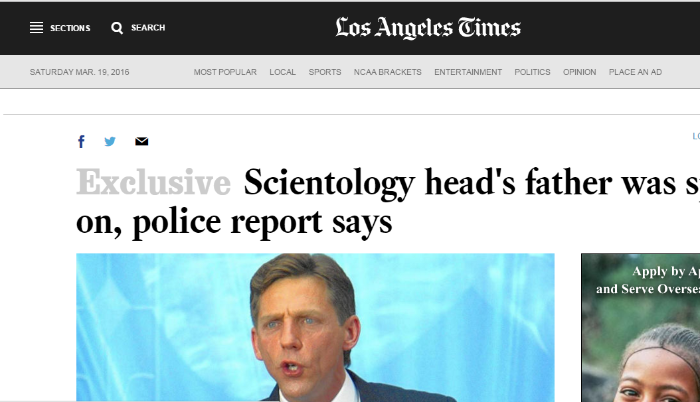Open NCAA Brackets in nav bar
This screenshot has height=402, width=700.
point(388,72)
